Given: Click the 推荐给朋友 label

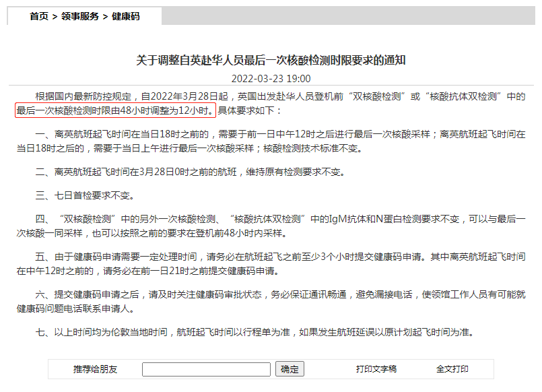Looking at the screenshot, I should 95,369.
